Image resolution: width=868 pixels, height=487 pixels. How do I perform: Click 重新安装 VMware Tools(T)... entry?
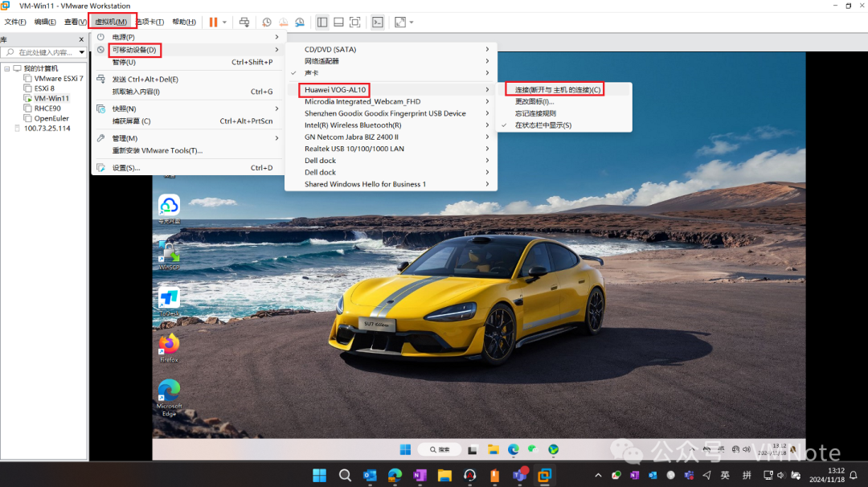[x=188, y=150]
